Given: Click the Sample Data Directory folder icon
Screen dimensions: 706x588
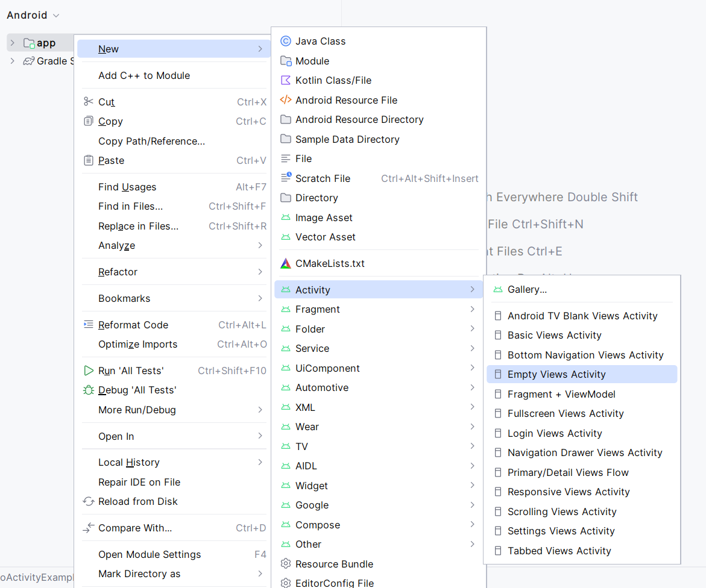Looking at the screenshot, I should point(285,139).
